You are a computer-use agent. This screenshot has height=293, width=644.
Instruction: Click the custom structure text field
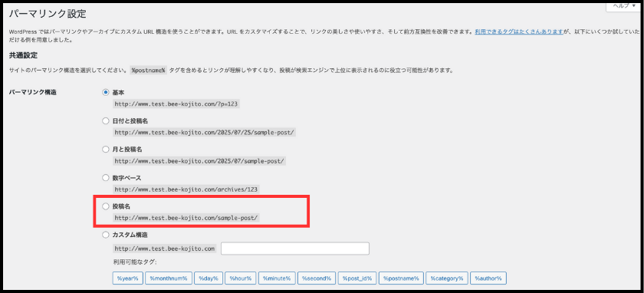[295, 249]
